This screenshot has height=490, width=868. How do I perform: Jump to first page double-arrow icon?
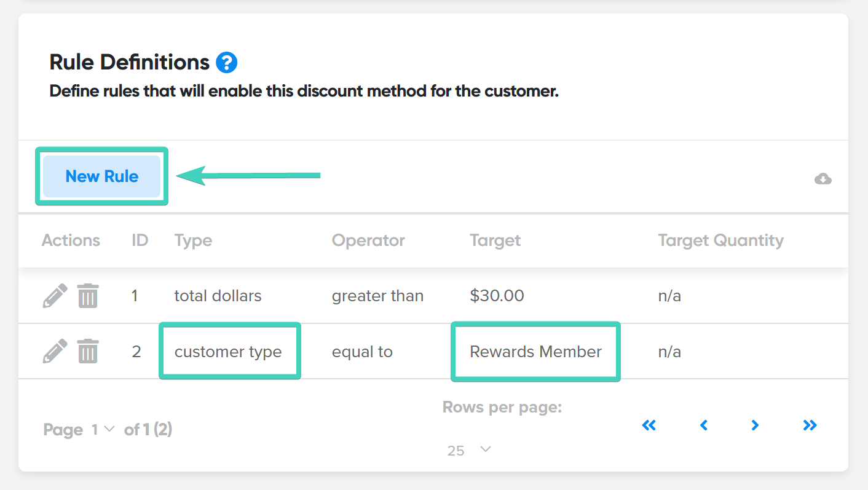pos(649,425)
